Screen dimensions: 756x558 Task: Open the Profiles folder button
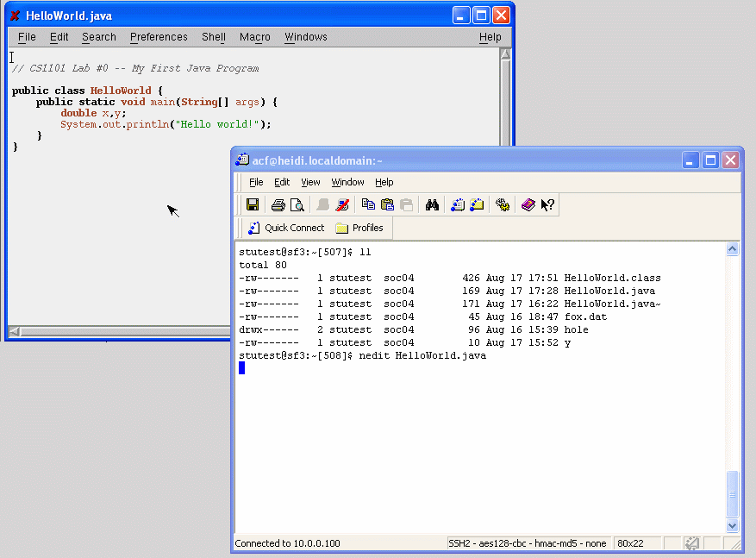pyautogui.click(x=359, y=228)
